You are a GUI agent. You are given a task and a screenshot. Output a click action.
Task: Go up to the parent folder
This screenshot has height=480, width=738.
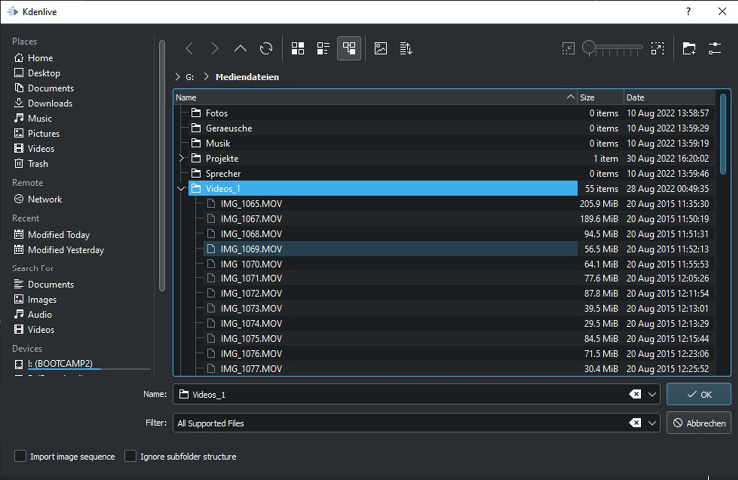pyautogui.click(x=240, y=48)
